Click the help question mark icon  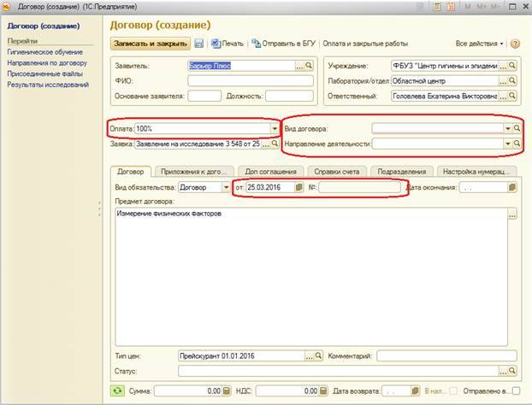516,43
